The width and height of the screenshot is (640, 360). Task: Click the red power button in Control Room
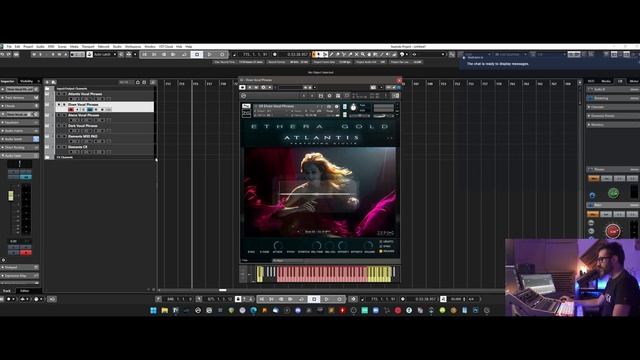(613, 231)
